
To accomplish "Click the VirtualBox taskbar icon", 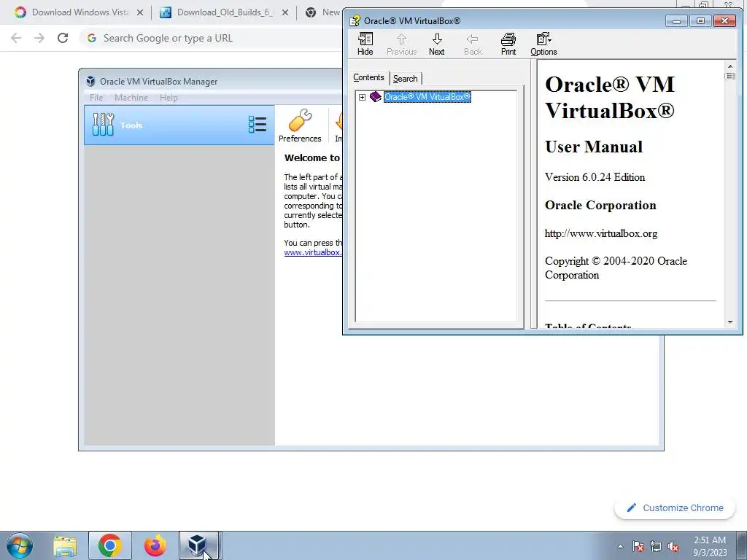I will tap(198, 545).
